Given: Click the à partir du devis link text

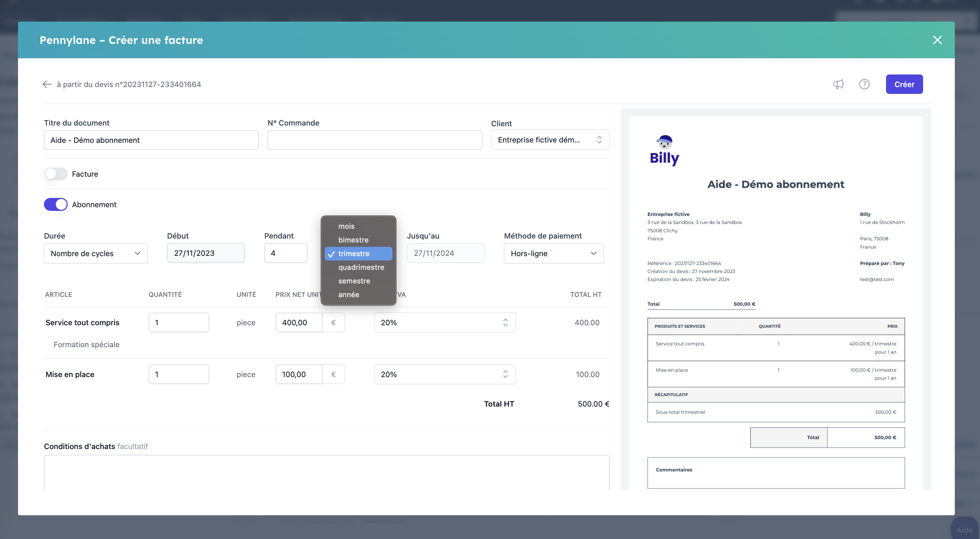Looking at the screenshot, I should pyautogui.click(x=129, y=85).
